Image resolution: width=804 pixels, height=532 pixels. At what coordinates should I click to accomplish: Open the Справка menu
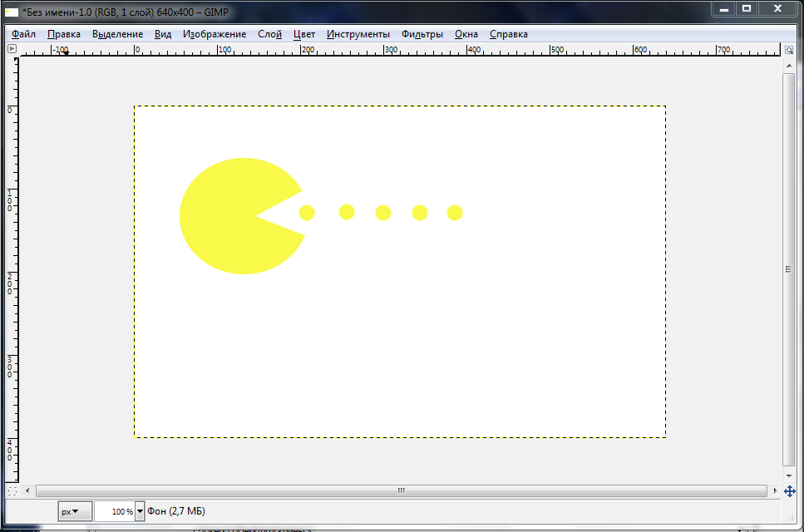508,34
